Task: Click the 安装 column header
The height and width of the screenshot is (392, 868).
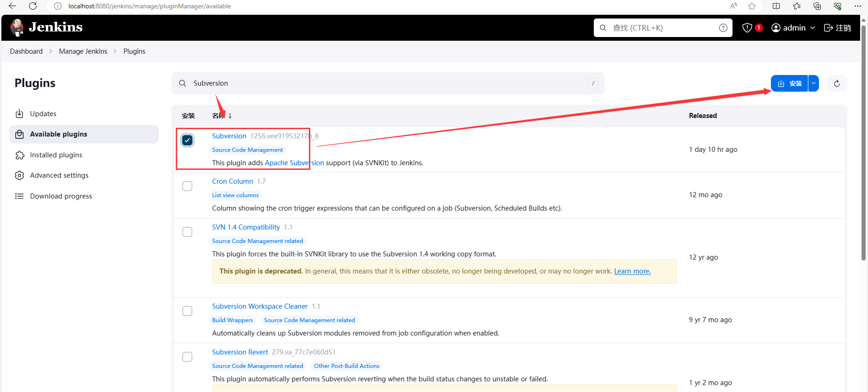Action: (188, 116)
